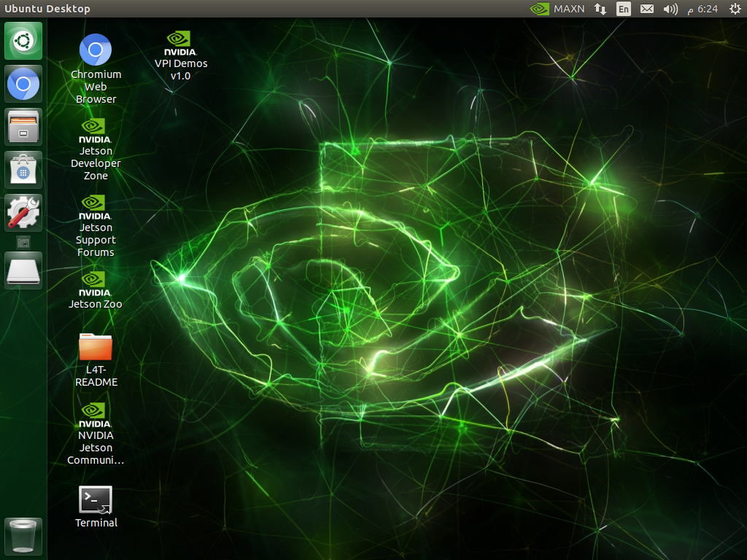Open the En keyboard input menu
The width and height of the screenshot is (747, 560).
(x=623, y=9)
